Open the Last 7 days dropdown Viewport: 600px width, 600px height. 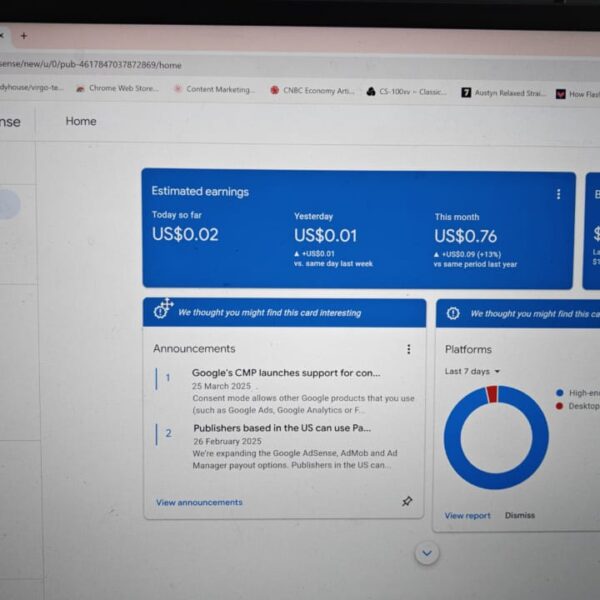[x=472, y=371]
